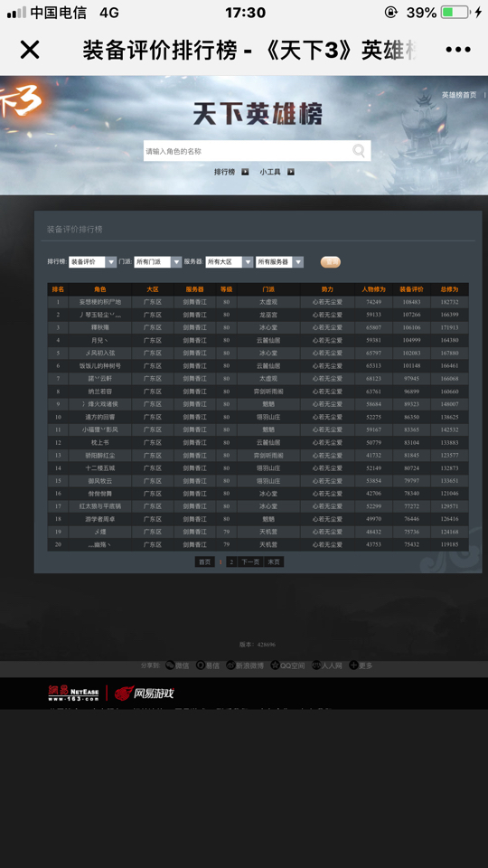Open the 所有门派 school dropdown
The height and width of the screenshot is (868, 488).
click(157, 262)
